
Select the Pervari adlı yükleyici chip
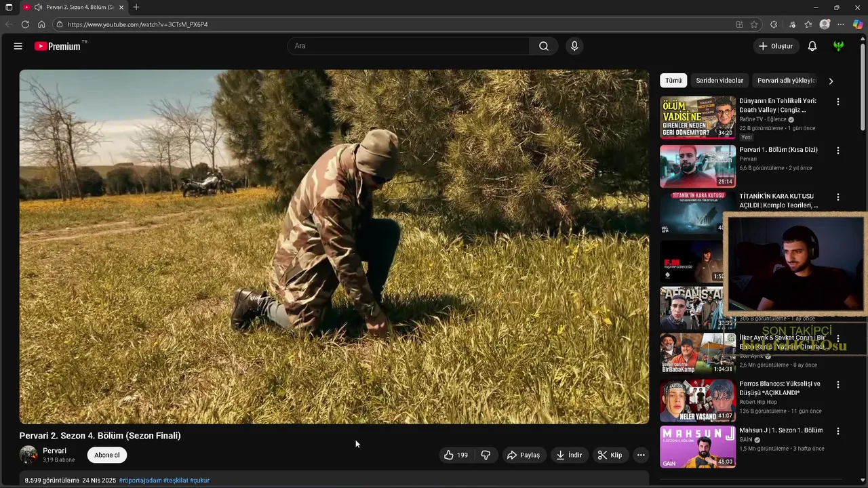point(785,81)
